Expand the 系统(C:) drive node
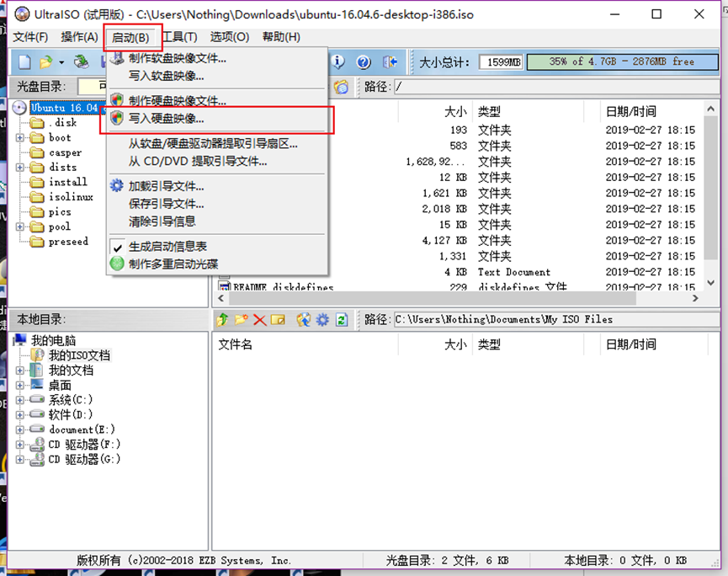This screenshot has height=576, width=728. coord(19,400)
